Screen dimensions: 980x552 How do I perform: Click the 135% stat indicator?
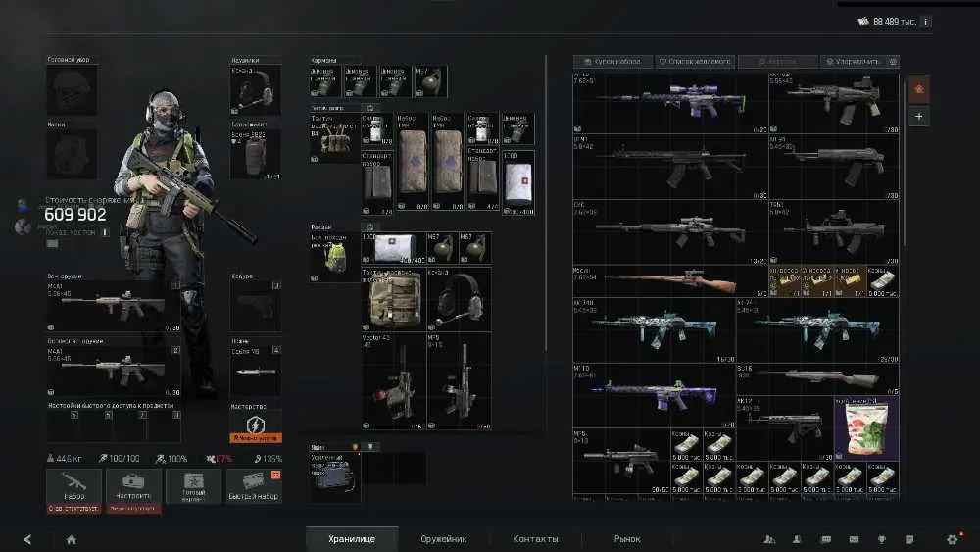pyautogui.click(x=268, y=458)
